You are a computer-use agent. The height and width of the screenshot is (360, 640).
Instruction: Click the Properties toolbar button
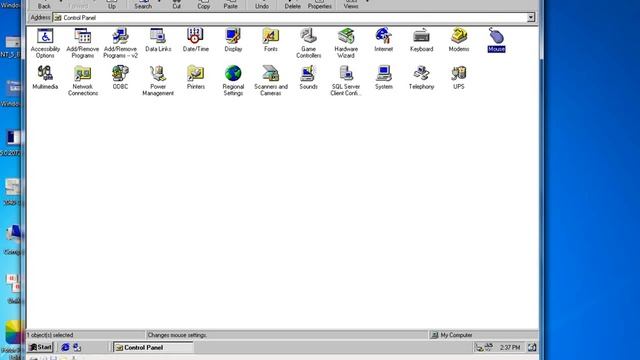point(319,4)
